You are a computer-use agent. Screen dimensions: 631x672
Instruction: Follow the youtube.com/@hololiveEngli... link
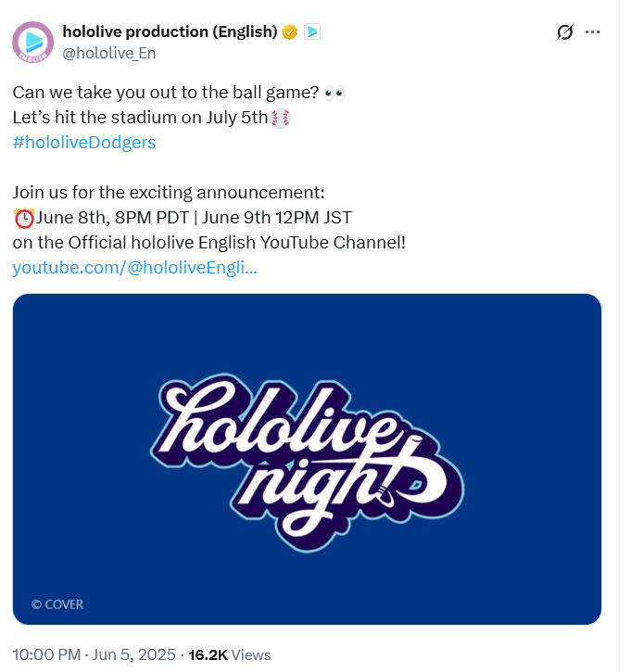click(135, 268)
